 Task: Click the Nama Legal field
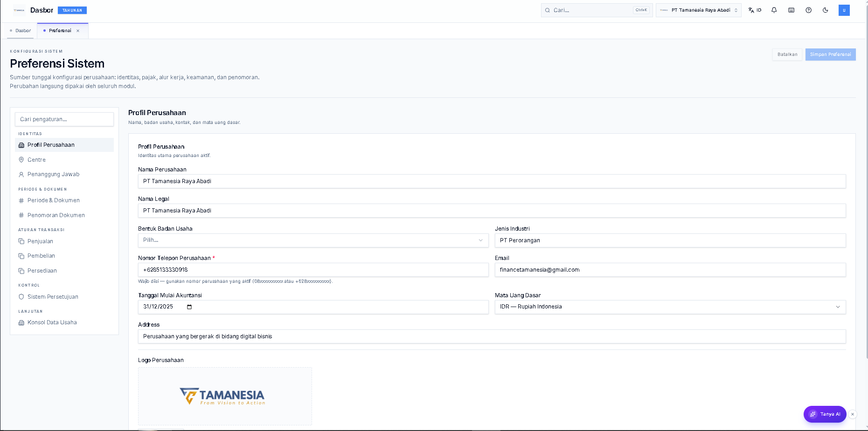pyautogui.click(x=492, y=211)
